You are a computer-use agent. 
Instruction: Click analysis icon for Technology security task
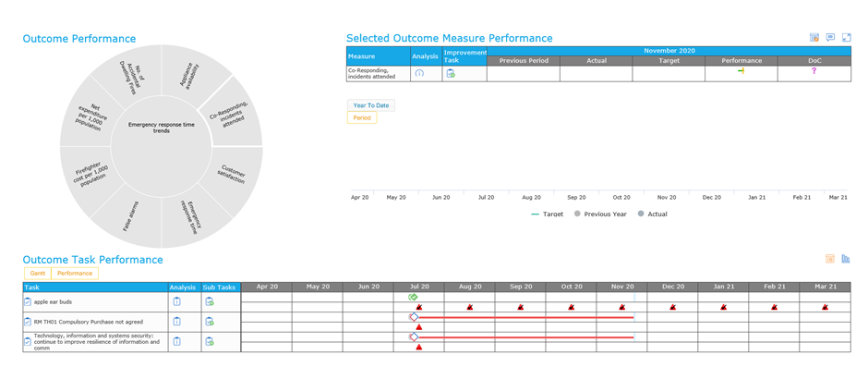tap(176, 341)
